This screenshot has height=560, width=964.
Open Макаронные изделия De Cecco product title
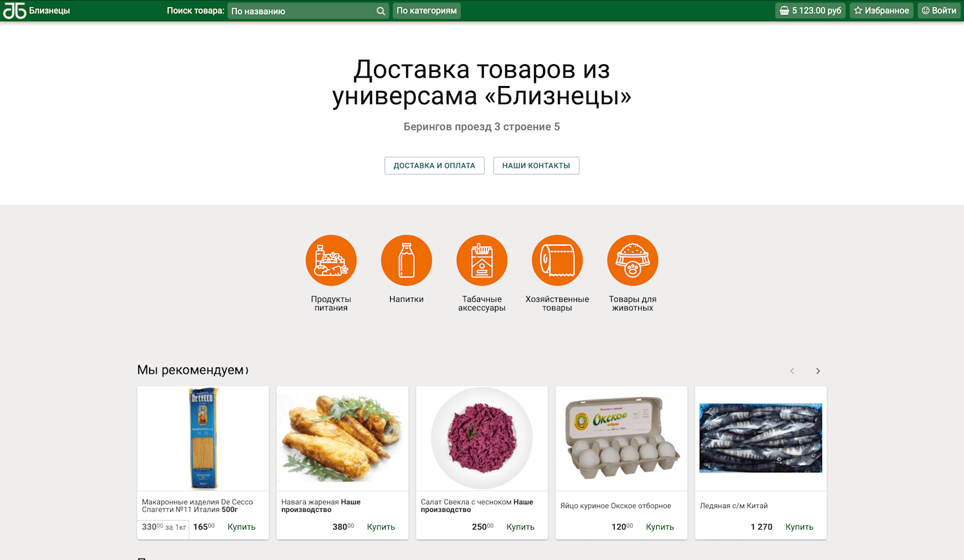197,505
